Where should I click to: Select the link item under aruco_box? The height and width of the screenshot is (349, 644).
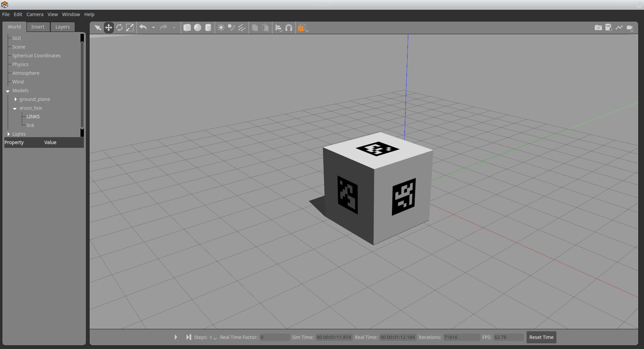point(30,125)
